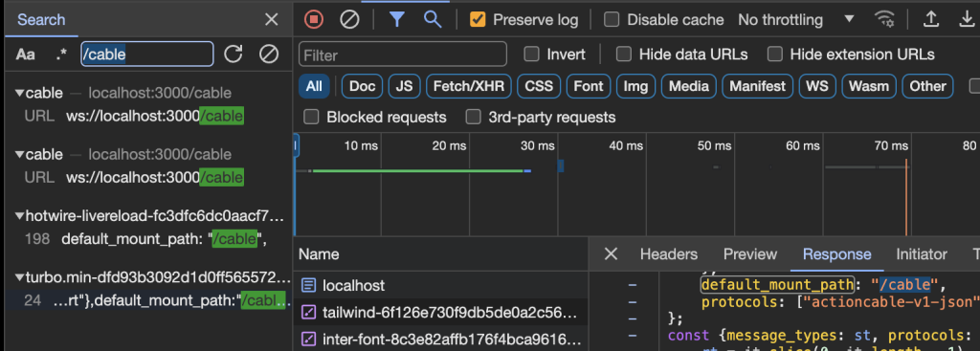This screenshot has height=351, width=980.
Task: Clear search results with circle-slash icon
Action: (269, 55)
